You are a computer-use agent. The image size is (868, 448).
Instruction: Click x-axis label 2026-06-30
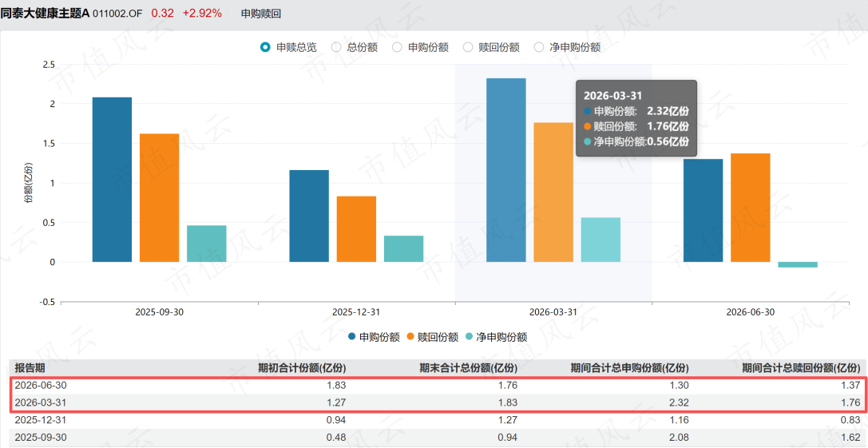pos(751,311)
